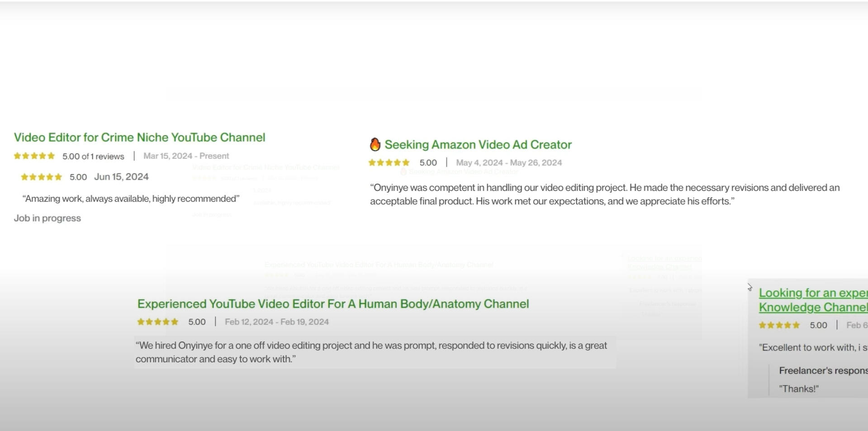Click "5.00 of 1 reviews" text
The image size is (868, 431).
tap(93, 156)
